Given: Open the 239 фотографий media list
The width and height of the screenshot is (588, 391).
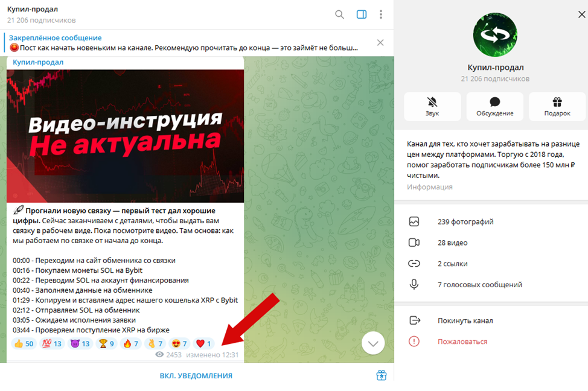Looking at the screenshot, I should 491,221.
